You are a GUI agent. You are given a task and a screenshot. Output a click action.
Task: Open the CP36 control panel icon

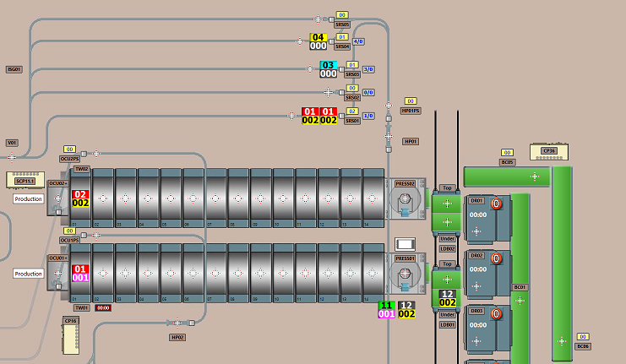point(549,151)
